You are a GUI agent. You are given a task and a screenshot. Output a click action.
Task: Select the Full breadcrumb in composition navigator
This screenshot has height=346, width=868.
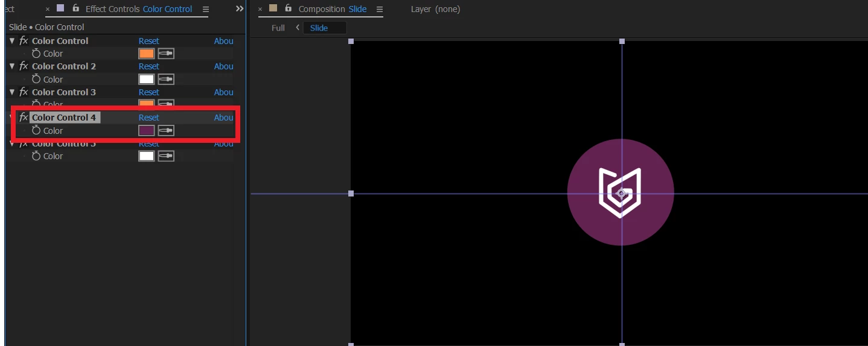pos(278,28)
